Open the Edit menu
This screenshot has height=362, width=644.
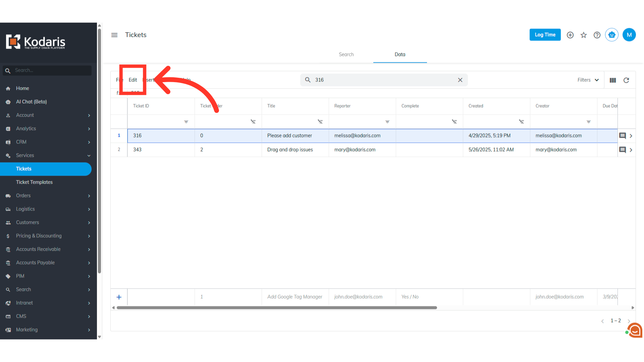pos(133,80)
